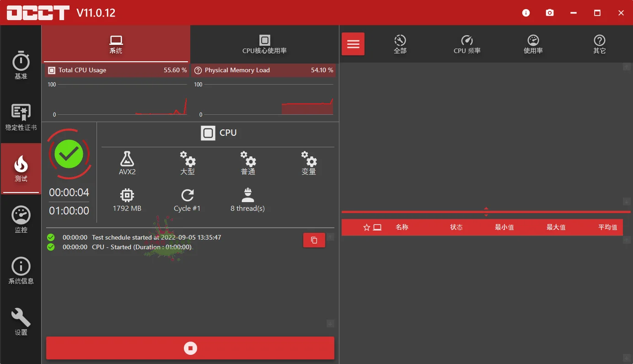Image resolution: width=633 pixels, height=364 pixels.
Task: Click the camera screenshot icon in title bar
Action: click(550, 13)
